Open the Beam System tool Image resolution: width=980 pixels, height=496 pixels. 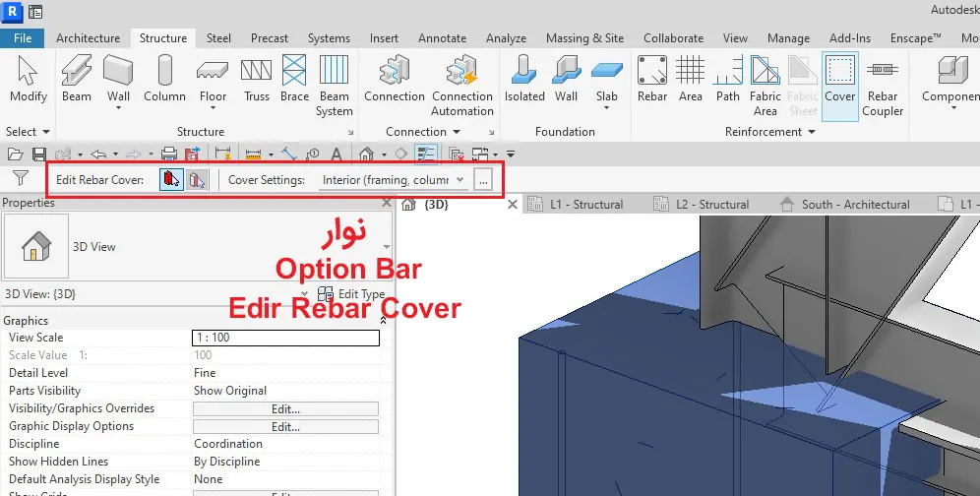point(334,87)
